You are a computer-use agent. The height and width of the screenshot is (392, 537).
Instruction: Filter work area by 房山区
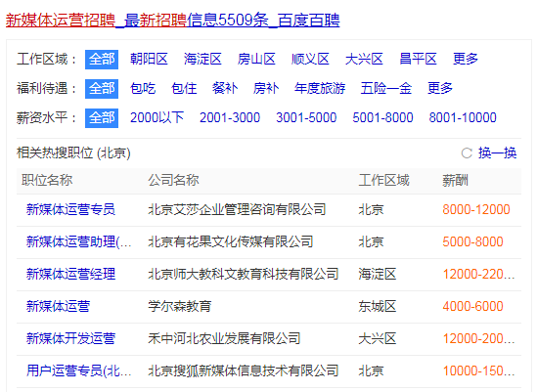[x=256, y=60]
